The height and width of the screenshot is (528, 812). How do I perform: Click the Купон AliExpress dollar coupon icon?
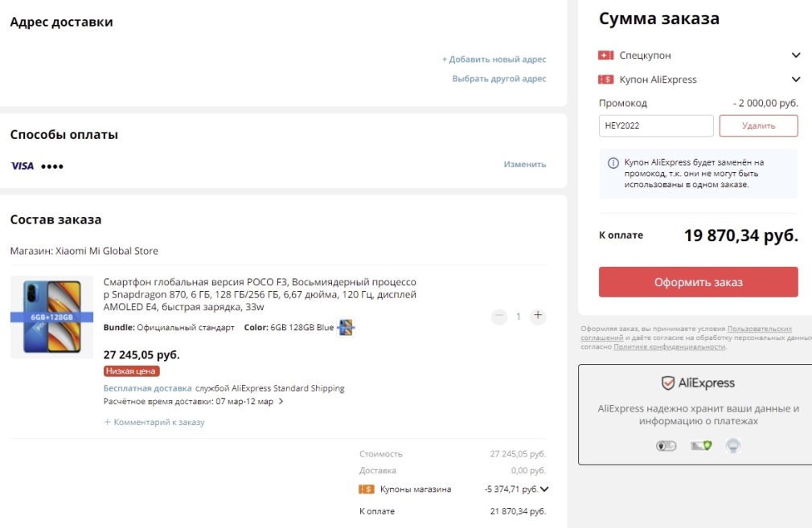(x=606, y=80)
